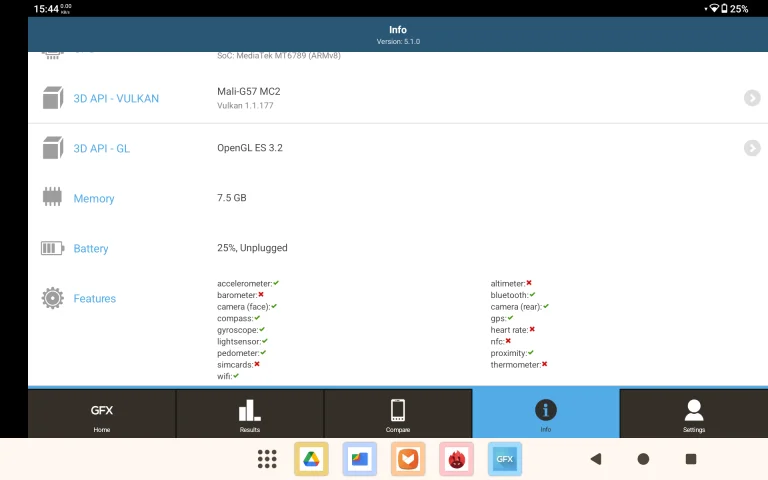
Task: Click the 3D API - GL cube icon
Action: tap(52, 148)
